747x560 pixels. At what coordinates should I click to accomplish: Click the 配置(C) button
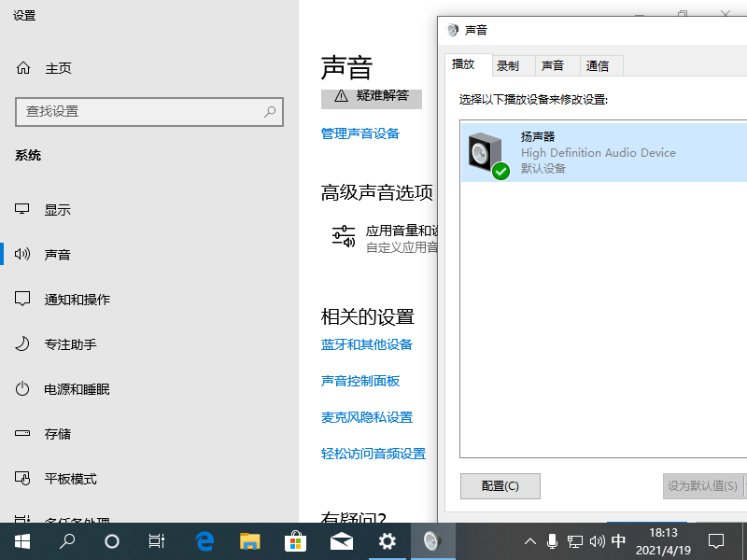(500, 486)
